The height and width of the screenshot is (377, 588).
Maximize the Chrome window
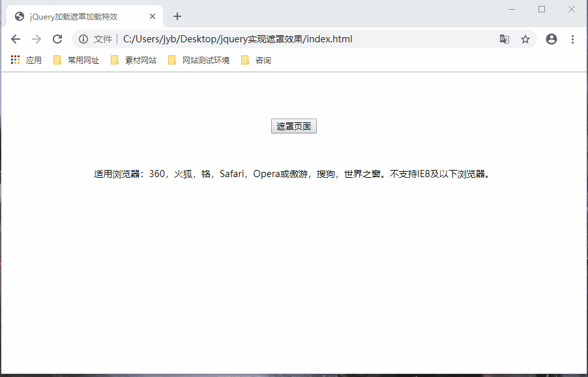point(542,9)
